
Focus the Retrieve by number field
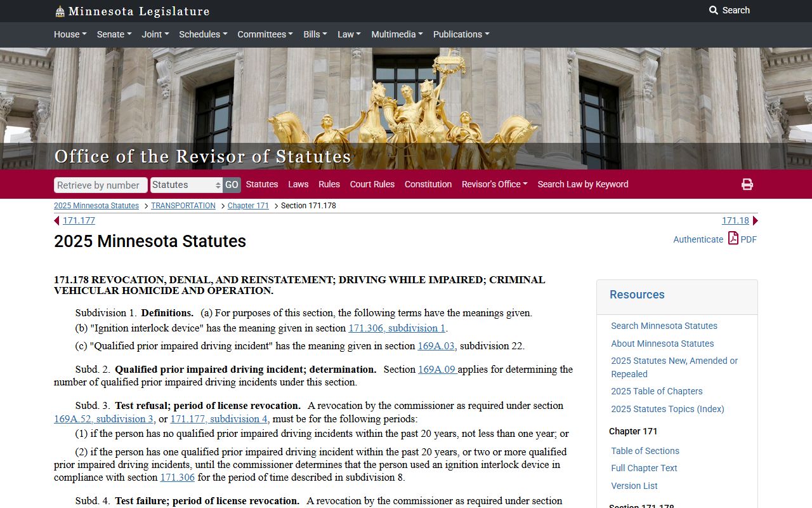[101, 185]
